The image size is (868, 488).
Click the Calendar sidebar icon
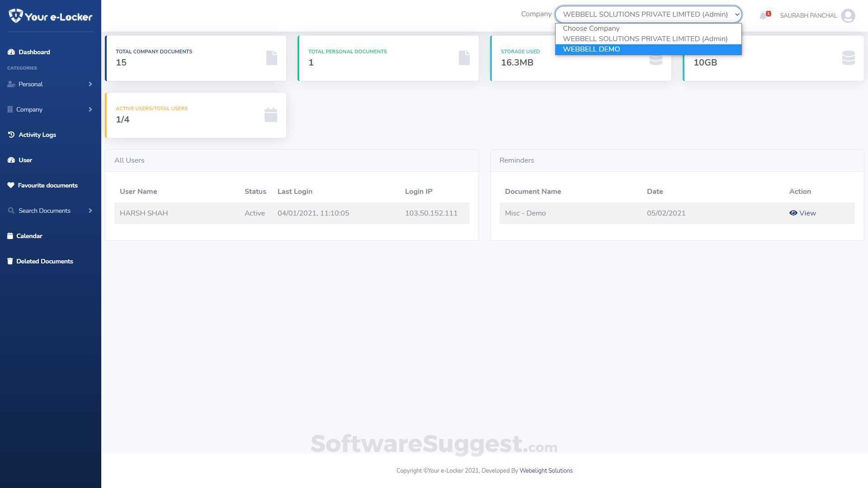[x=10, y=236]
